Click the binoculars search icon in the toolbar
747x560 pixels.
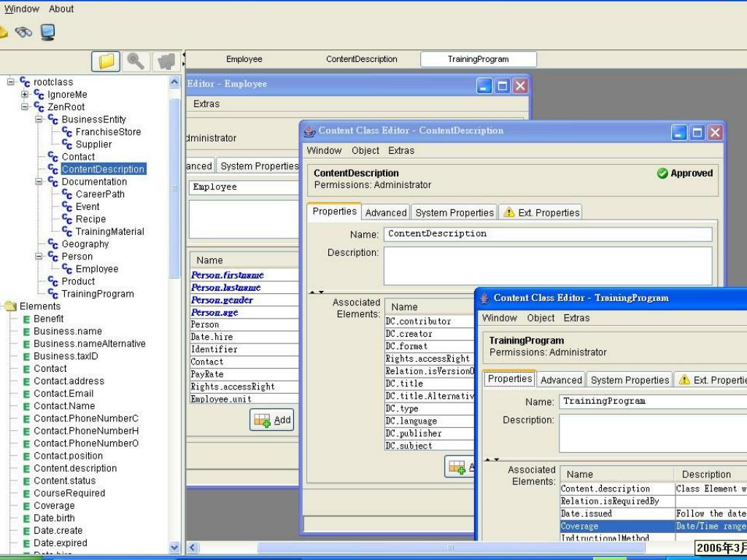[23, 32]
